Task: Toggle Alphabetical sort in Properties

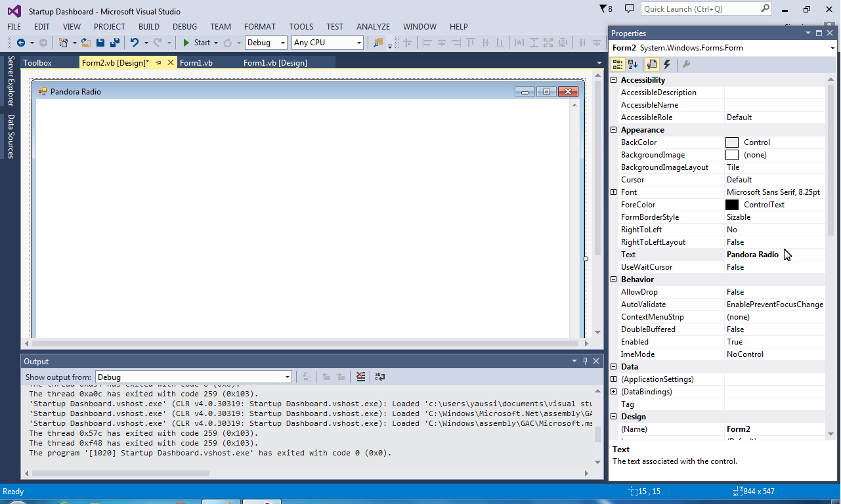Action: 633,64
